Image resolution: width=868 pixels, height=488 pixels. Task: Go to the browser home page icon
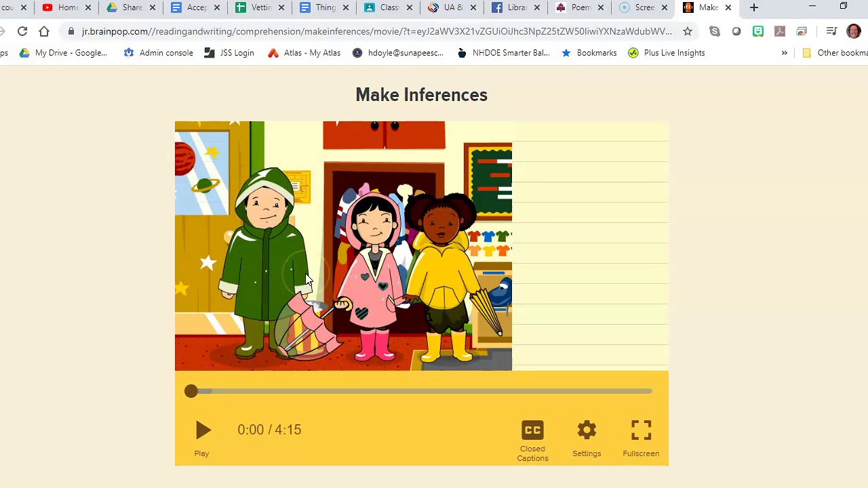44,31
